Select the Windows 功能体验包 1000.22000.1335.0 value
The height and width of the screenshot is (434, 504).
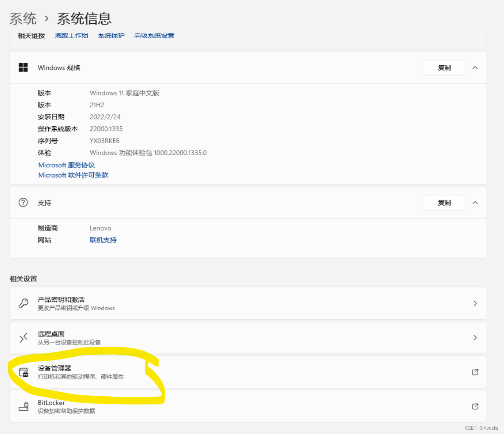[148, 153]
